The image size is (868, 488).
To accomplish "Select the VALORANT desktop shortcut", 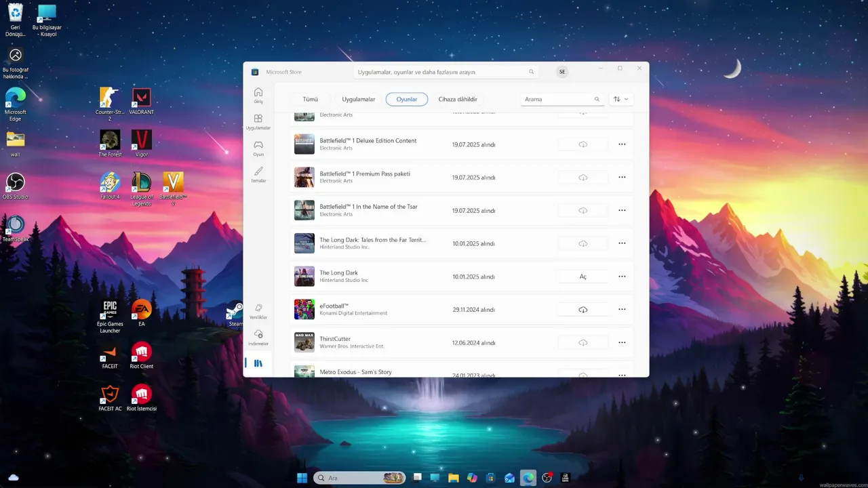I will (x=142, y=102).
